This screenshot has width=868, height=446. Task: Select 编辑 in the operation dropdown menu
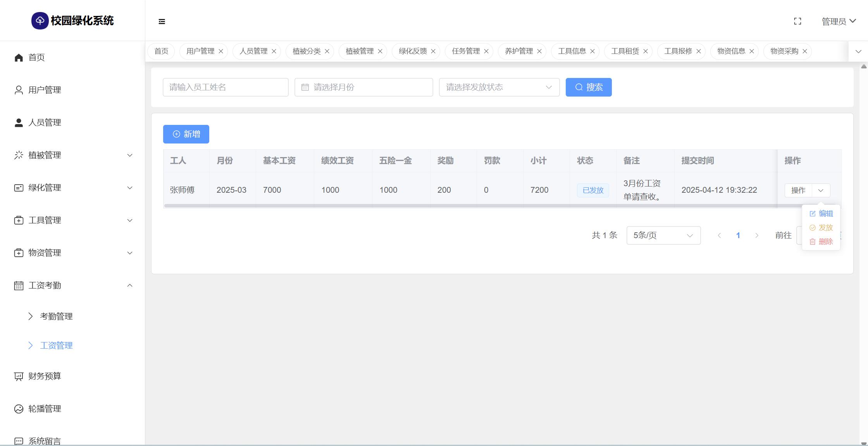click(821, 214)
